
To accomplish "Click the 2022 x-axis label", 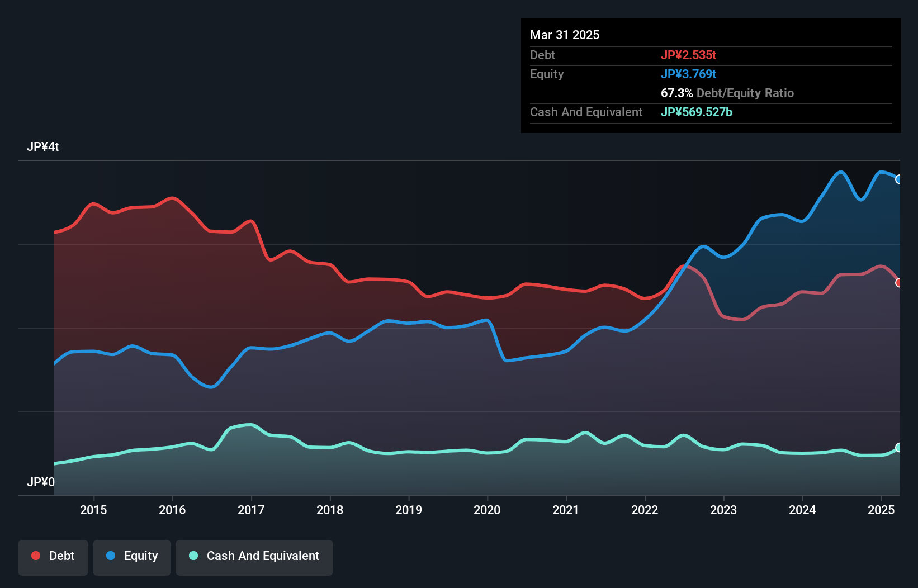I will (645, 510).
